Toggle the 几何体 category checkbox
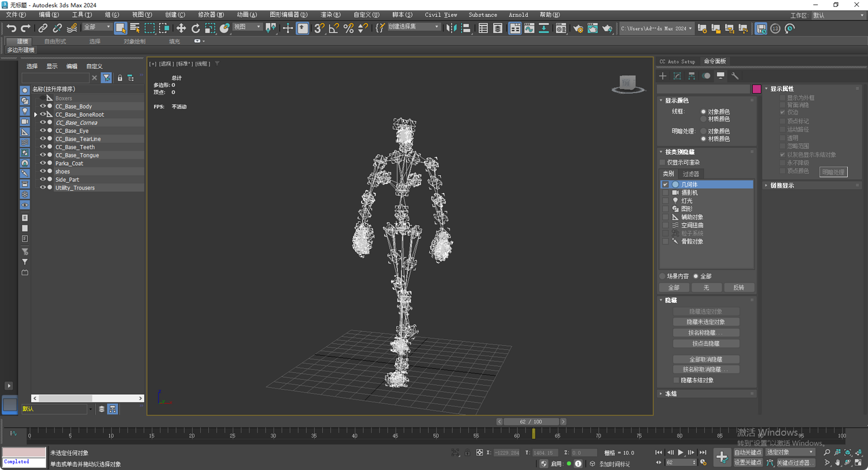This screenshot has width=868, height=470. click(x=665, y=184)
